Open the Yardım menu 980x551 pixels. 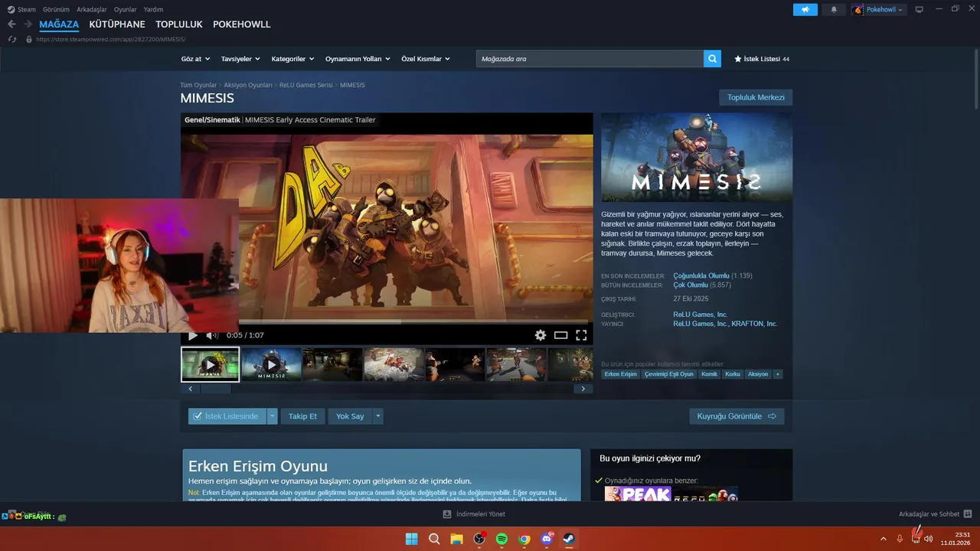click(x=153, y=9)
